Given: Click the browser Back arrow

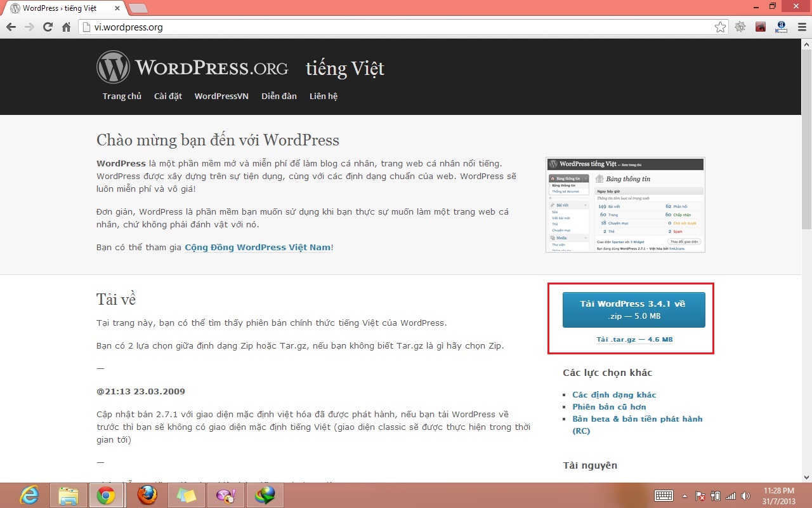Looking at the screenshot, I should click(x=11, y=27).
